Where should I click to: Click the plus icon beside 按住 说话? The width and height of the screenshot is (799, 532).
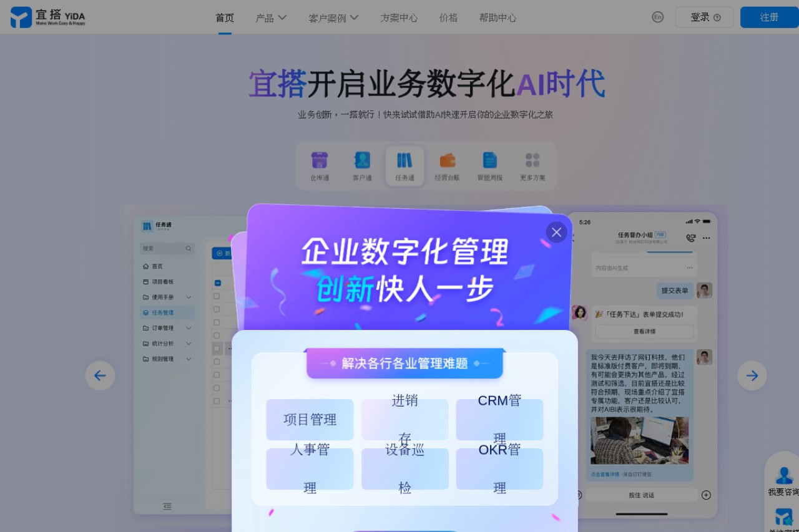(706, 495)
